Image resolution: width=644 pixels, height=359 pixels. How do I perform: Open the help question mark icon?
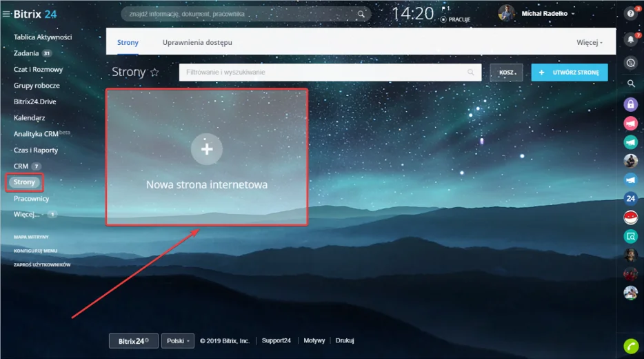pos(630,14)
